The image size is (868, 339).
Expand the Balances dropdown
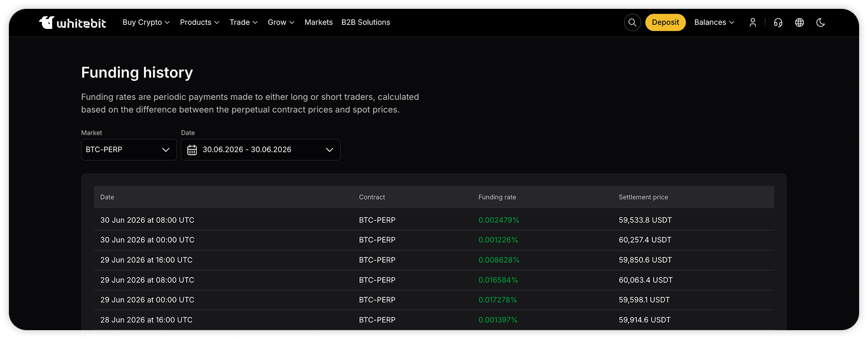tap(714, 22)
